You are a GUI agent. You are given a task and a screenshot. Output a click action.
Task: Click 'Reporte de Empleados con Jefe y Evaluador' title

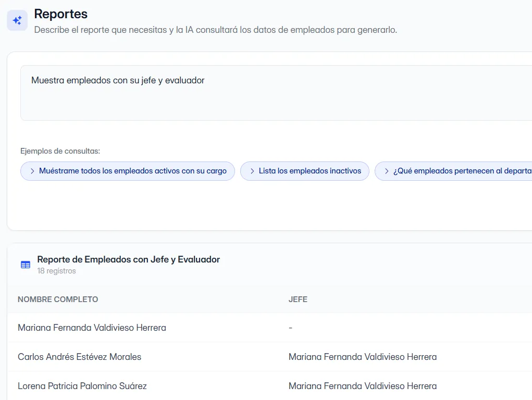129,259
